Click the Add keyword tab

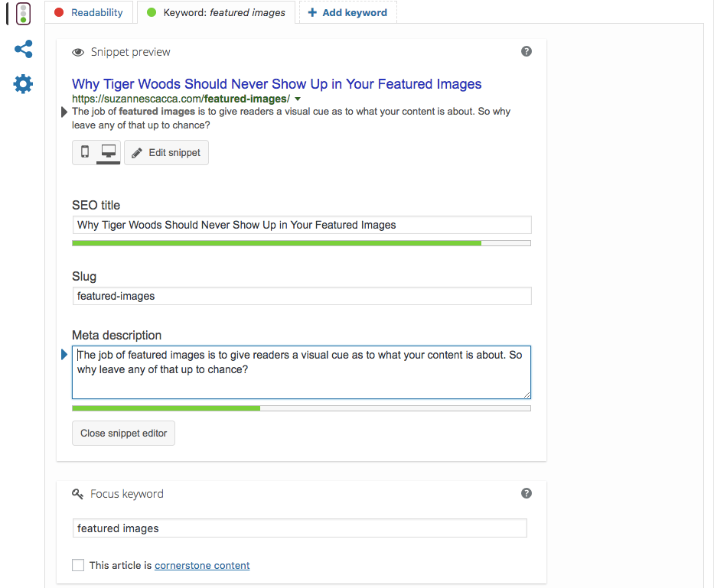click(x=347, y=12)
